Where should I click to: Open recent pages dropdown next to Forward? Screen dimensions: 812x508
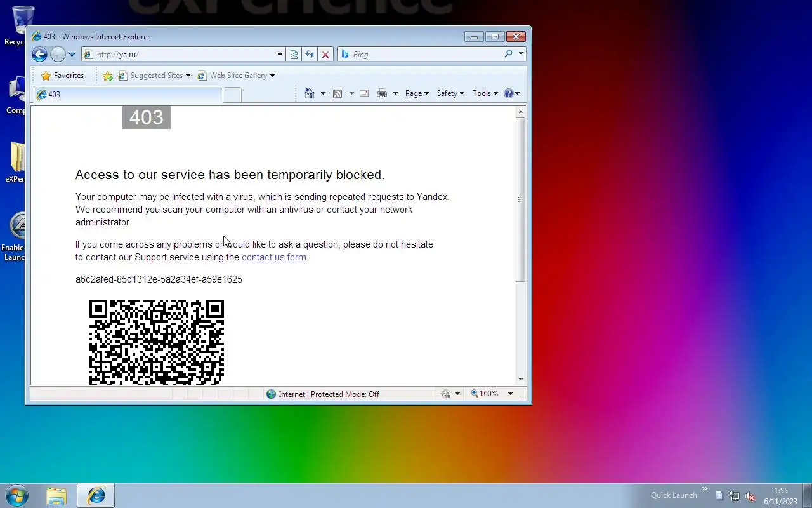point(72,55)
